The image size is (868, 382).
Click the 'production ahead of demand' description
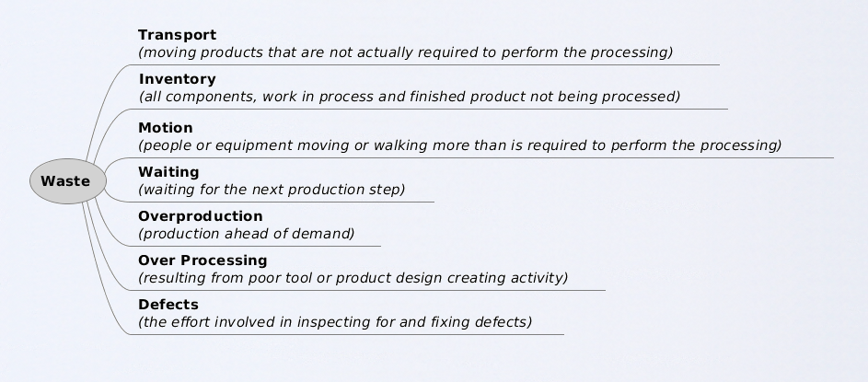(x=246, y=234)
